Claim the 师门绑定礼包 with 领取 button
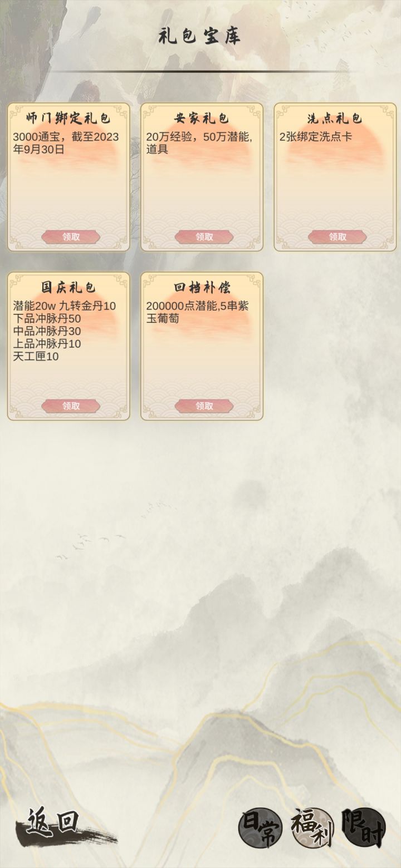The width and height of the screenshot is (401, 868). [x=71, y=237]
